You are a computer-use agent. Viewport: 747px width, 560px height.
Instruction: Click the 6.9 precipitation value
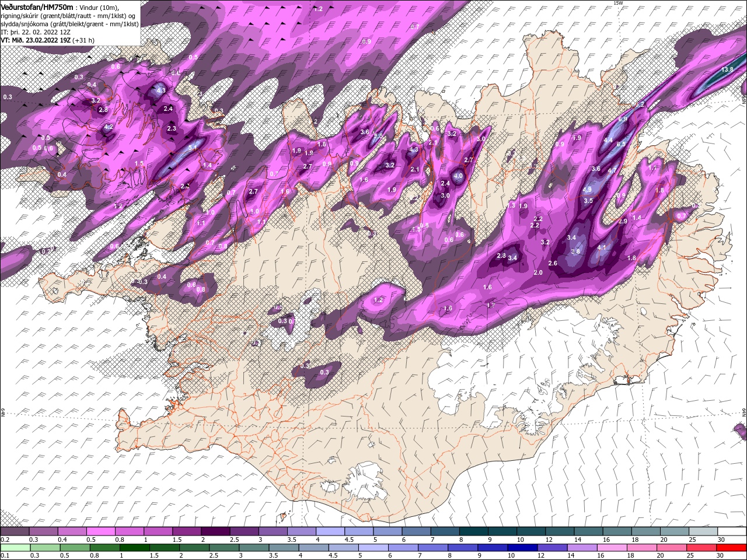(x=623, y=119)
